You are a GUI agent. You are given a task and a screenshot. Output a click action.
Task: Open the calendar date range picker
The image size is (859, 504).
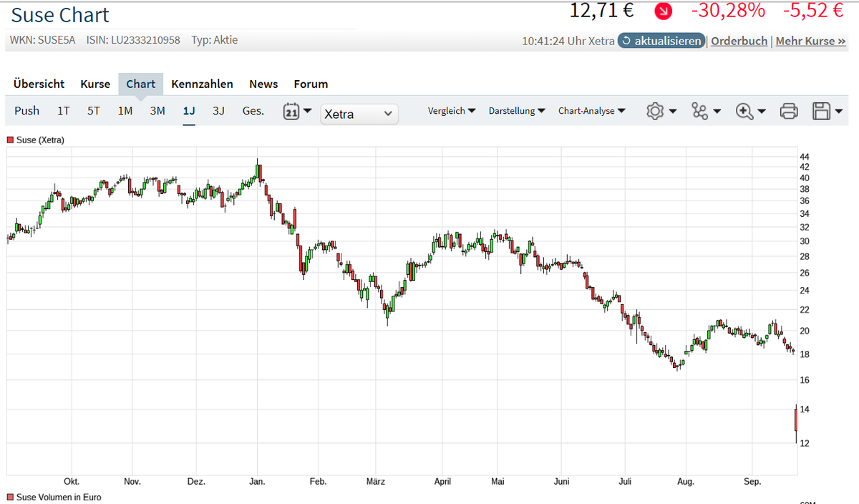[297, 112]
